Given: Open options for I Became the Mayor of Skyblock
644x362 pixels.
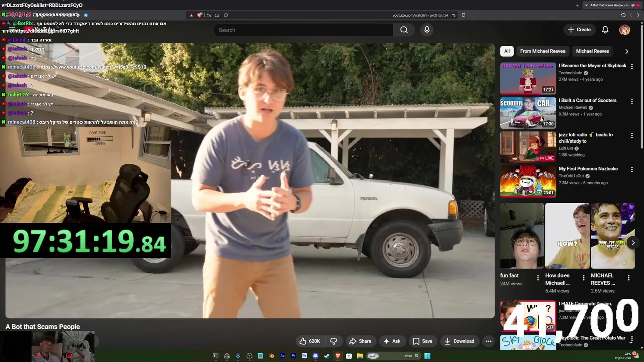Looking at the screenshot, I should 632,66.
